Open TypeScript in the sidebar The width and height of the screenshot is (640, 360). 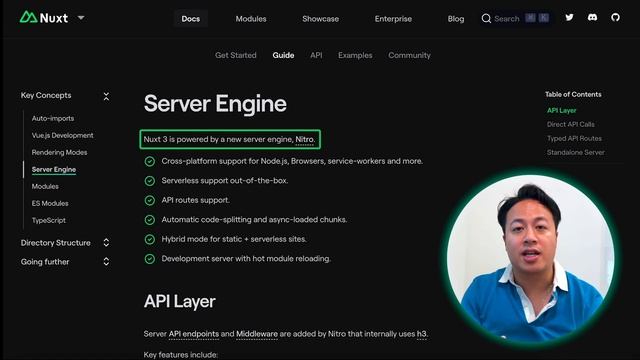(49, 220)
